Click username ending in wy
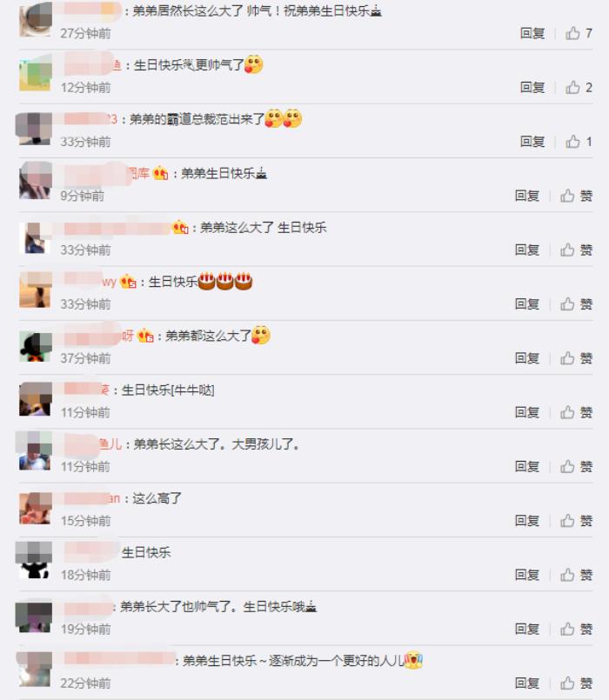 coord(90,282)
